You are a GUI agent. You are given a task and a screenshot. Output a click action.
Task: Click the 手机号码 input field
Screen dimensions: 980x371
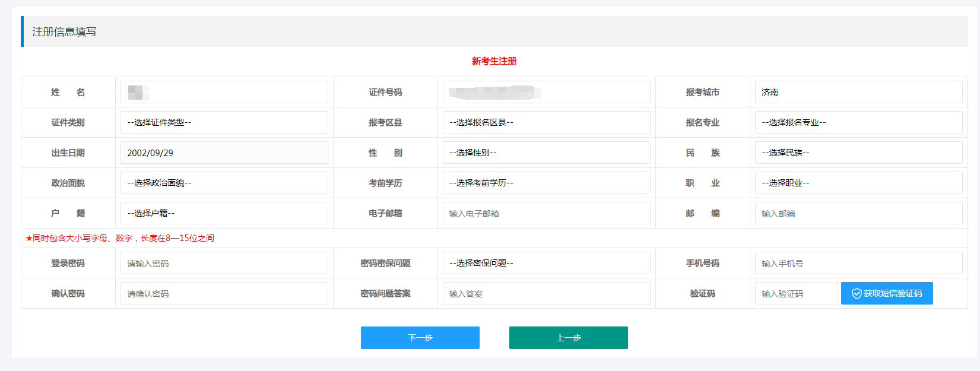(858, 263)
